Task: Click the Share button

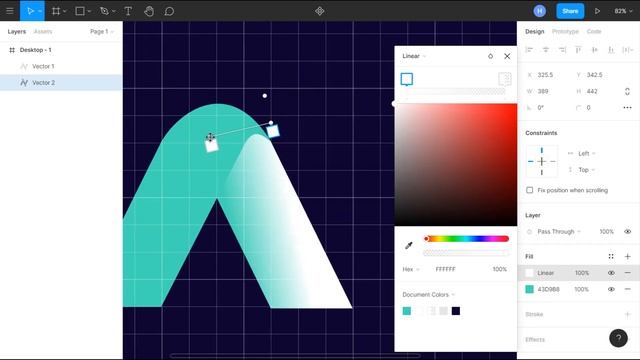Action: (x=570, y=11)
